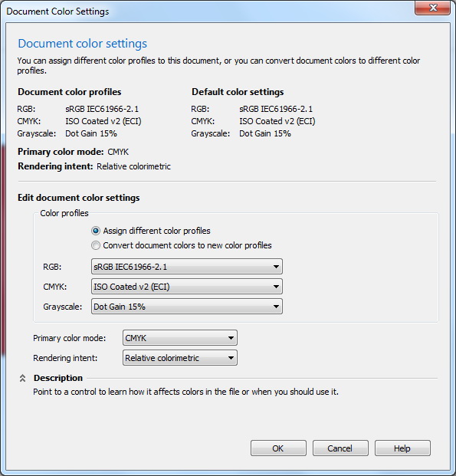Click Dot Gain 15% under Document color profiles

tap(91, 133)
